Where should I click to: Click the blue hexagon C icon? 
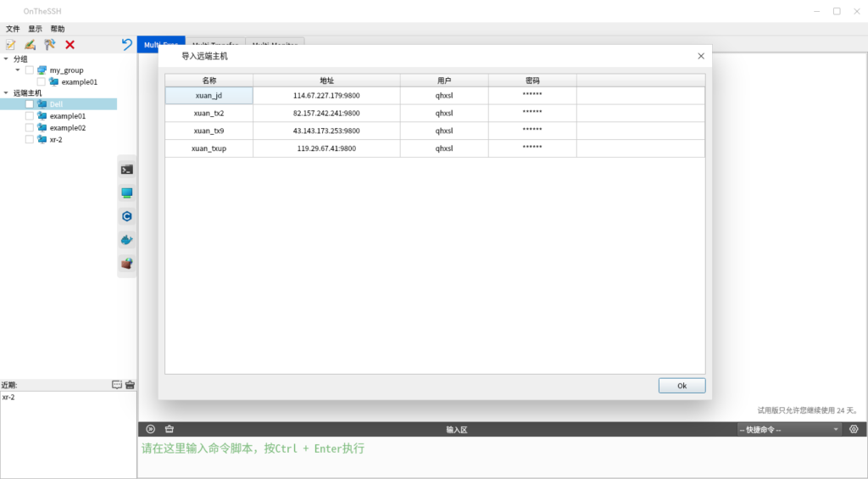point(126,216)
